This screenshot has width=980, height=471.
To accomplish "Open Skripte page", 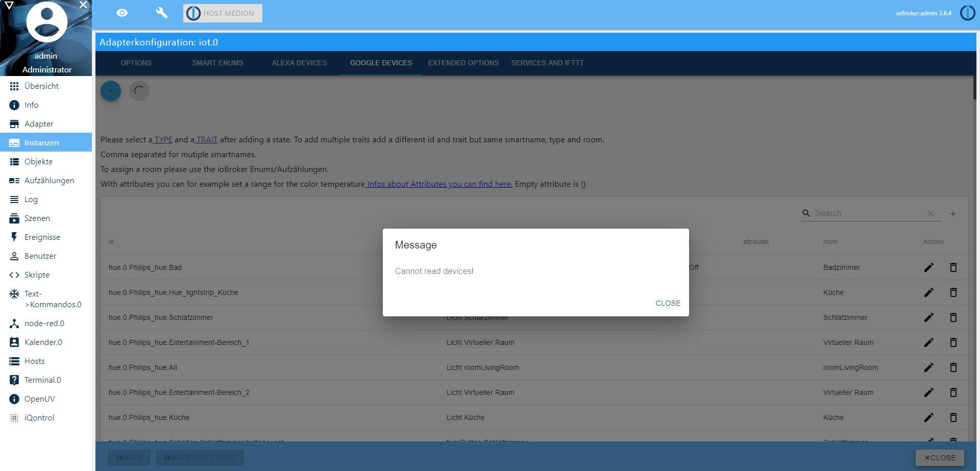I will 46,275.
